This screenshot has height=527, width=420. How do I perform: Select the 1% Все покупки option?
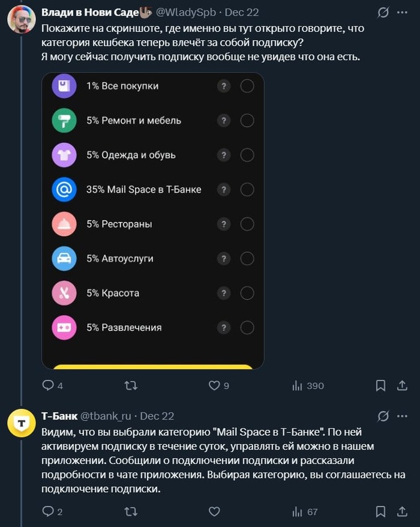pyautogui.click(x=246, y=86)
